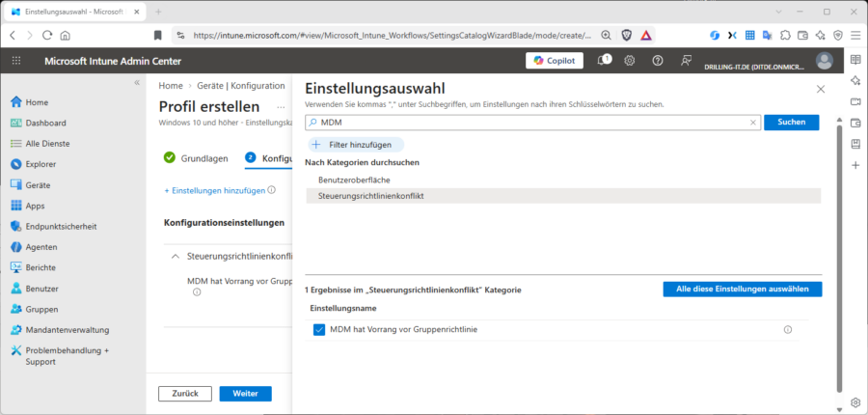Open the browser hamburger menu

(x=855, y=36)
